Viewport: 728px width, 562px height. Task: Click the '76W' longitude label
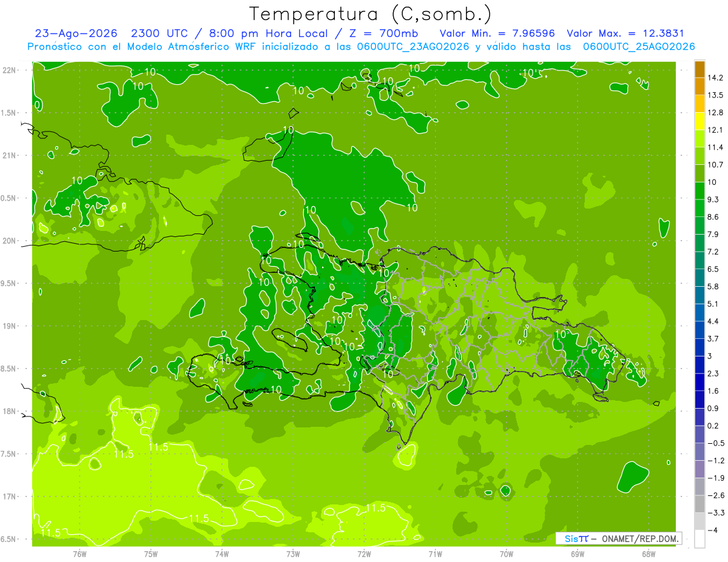tap(80, 554)
